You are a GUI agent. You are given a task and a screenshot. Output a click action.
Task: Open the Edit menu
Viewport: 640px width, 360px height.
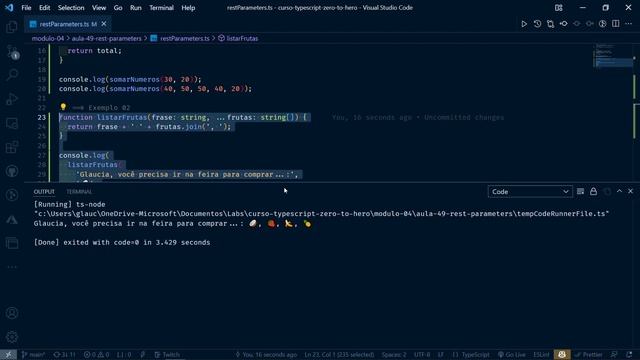pyautogui.click(x=44, y=8)
